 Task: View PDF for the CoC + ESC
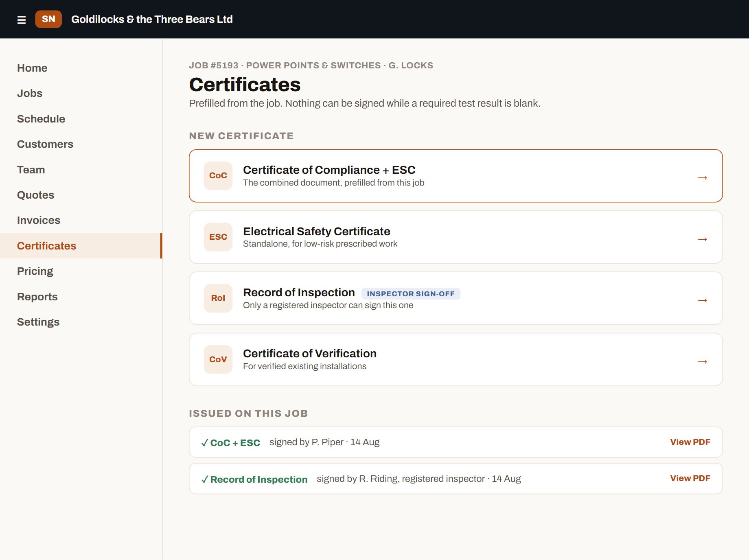pyautogui.click(x=690, y=442)
